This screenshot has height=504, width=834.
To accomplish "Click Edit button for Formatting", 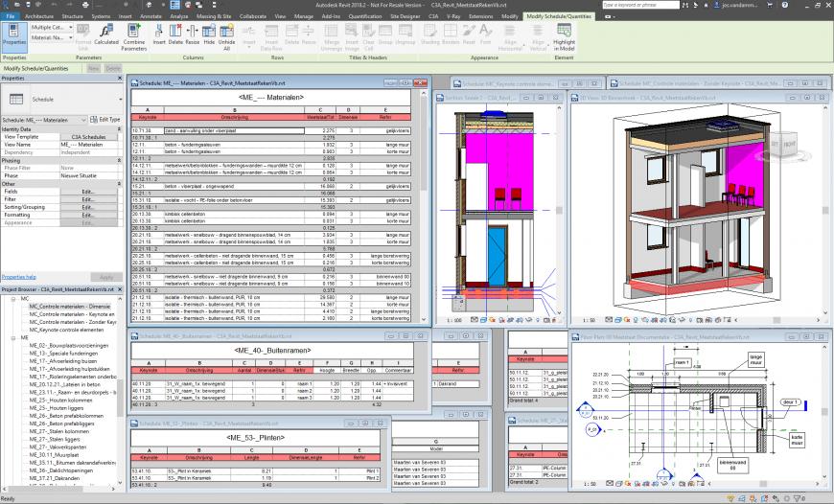I will tap(88, 216).
